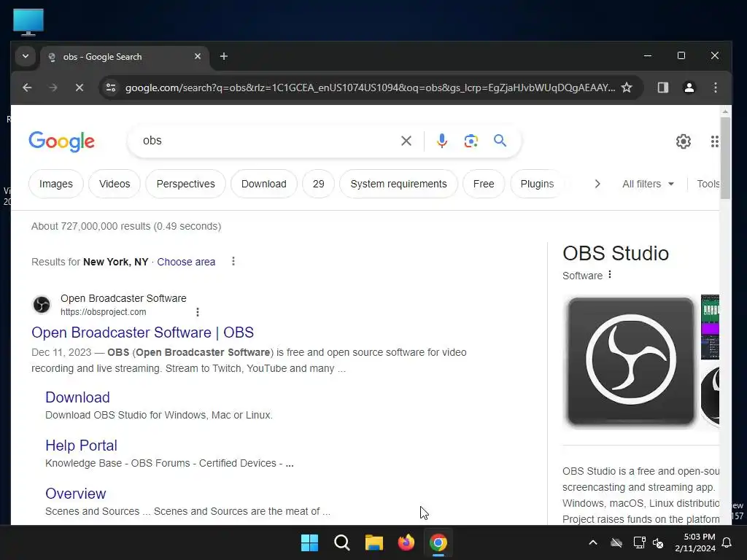This screenshot has height=560, width=747.
Task: Open the Open Broadcaster Software | OBS result
Action: point(142,332)
